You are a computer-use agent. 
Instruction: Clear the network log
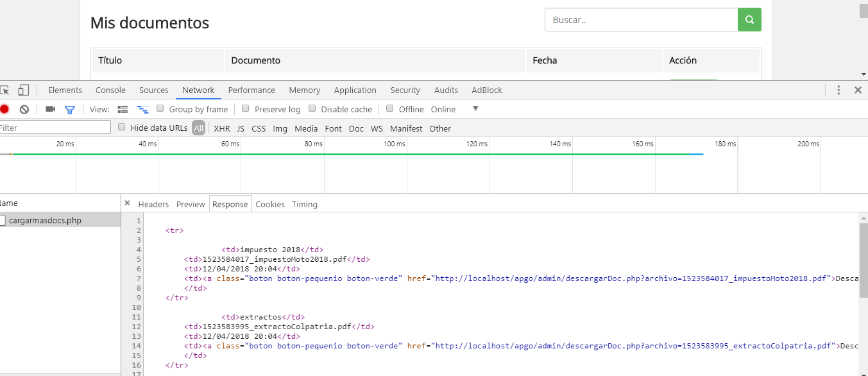click(x=24, y=109)
